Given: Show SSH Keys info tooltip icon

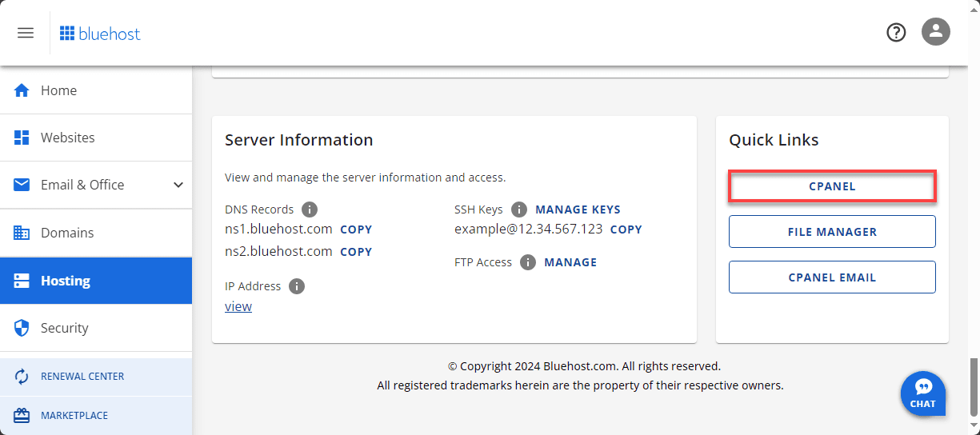Looking at the screenshot, I should point(519,210).
